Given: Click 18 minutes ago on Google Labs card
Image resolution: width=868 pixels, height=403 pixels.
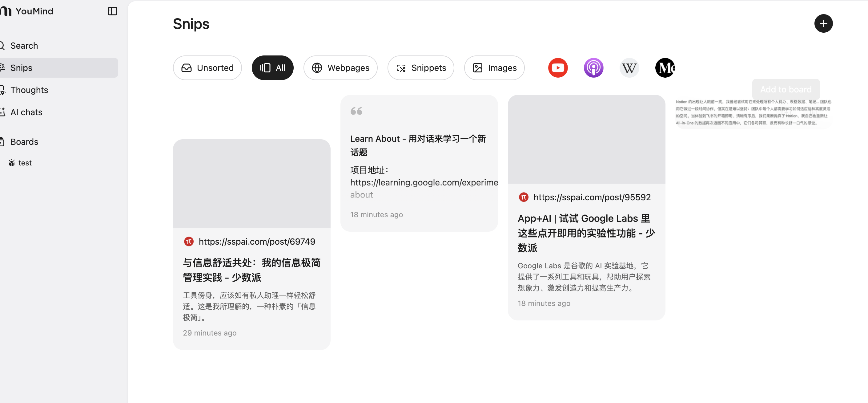Looking at the screenshot, I should (x=544, y=303).
